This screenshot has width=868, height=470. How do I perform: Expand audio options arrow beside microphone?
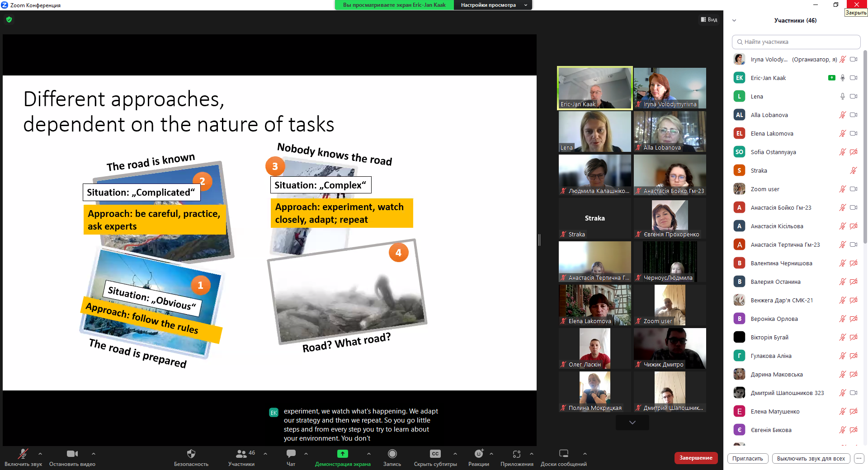[x=40, y=454]
